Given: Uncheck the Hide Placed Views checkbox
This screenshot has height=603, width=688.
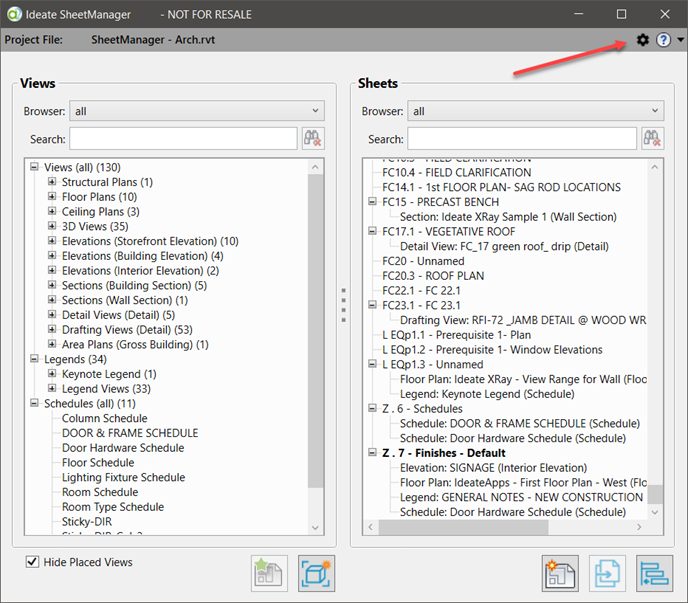Looking at the screenshot, I should (x=33, y=562).
